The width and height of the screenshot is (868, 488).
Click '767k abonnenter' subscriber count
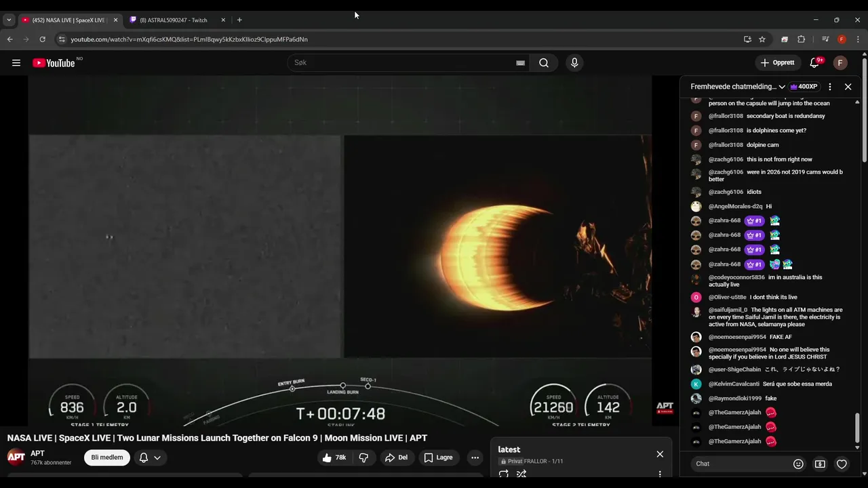pyautogui.click(x=51, y=463)
